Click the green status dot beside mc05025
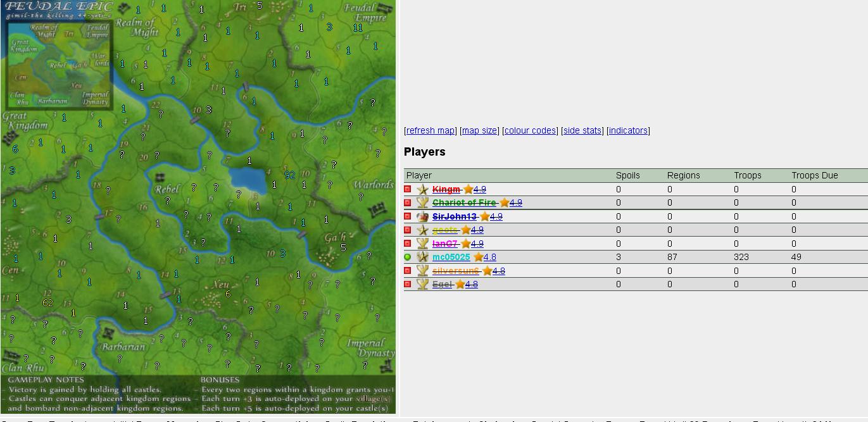The width and height of the screenshot is (868, 422). coord(408,257)
